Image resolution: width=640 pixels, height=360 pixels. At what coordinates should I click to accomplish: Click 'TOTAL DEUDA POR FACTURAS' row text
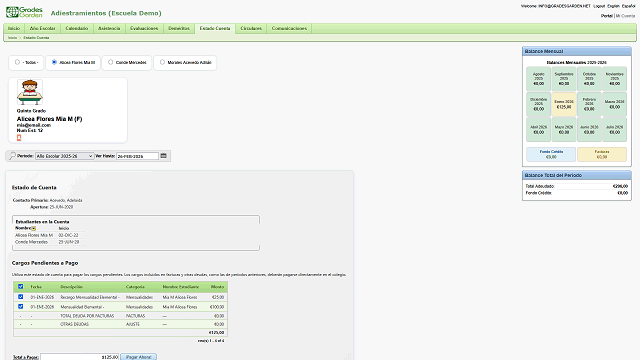[87, 316]
